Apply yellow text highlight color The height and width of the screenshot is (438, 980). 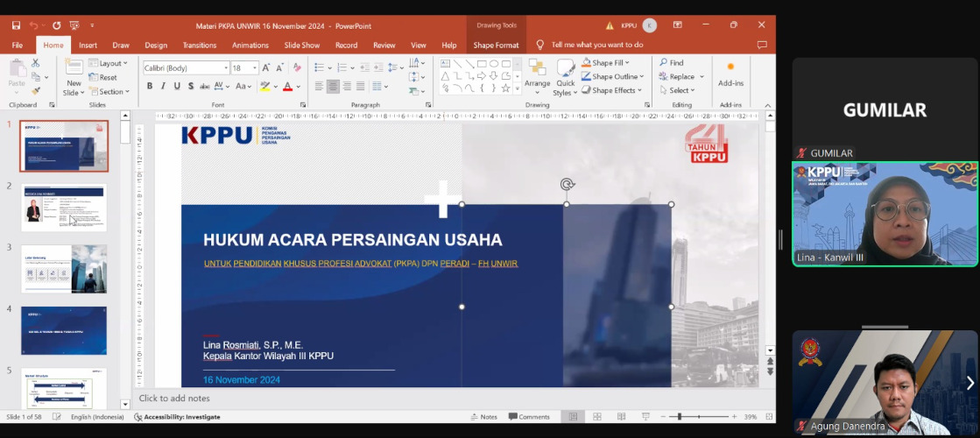pyautogui.click(x=265, y=86)
